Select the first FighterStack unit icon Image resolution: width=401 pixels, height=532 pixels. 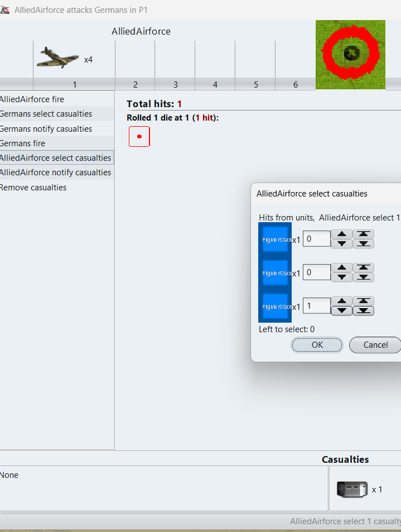(275, 239)
